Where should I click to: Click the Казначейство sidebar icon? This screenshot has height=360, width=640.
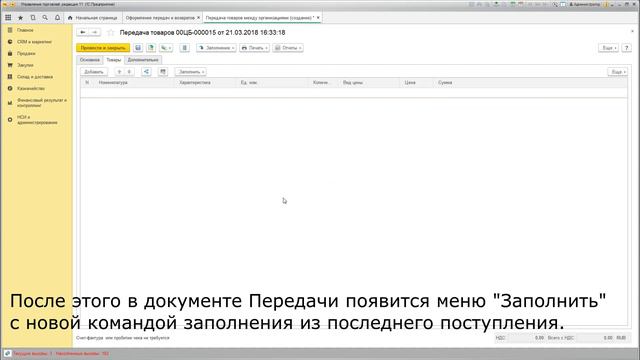10,88
